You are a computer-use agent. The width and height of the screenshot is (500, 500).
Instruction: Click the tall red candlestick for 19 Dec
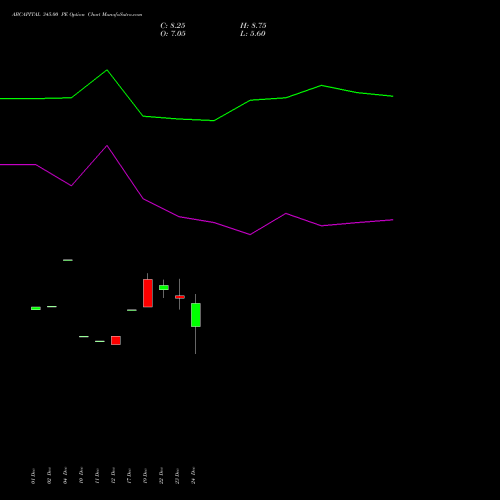point(148,293)
